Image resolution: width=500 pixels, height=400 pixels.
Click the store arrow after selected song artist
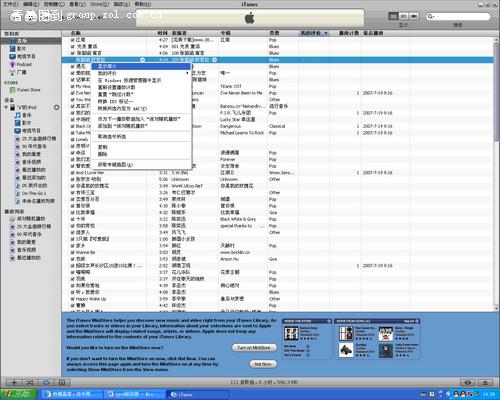pos(214,60)
